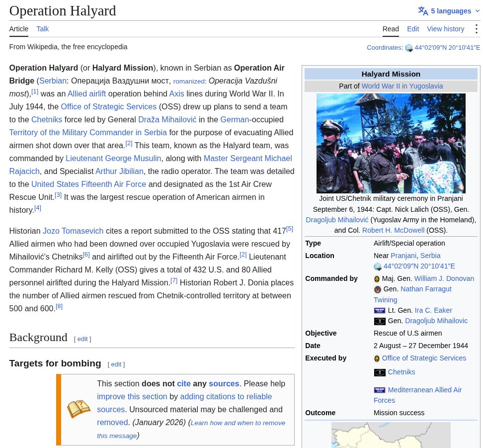Open Mediterranean Allied Air Forces link
483x448 pixels.
tap(418, 395)
